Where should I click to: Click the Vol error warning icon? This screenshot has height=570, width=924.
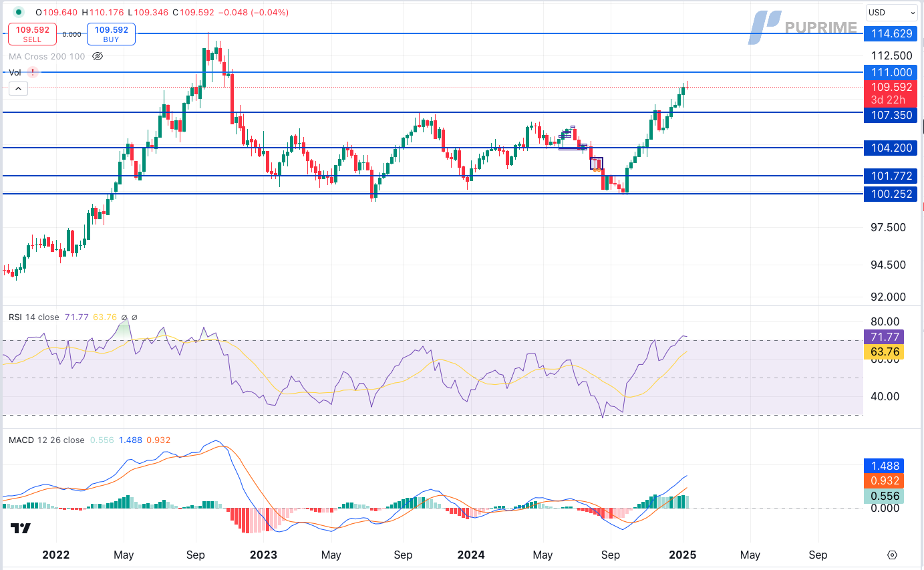tap(33, 72)
